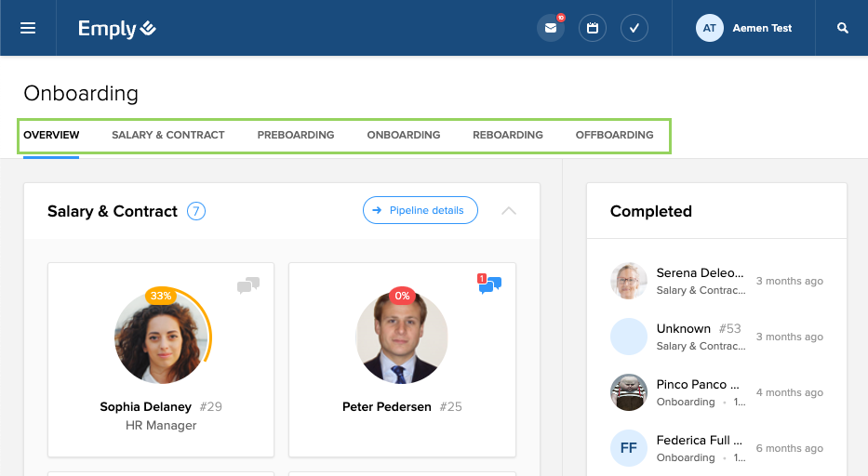The image size is (868, 476).
Task: Click the search magnifier icon
Action: click(843, 28)
